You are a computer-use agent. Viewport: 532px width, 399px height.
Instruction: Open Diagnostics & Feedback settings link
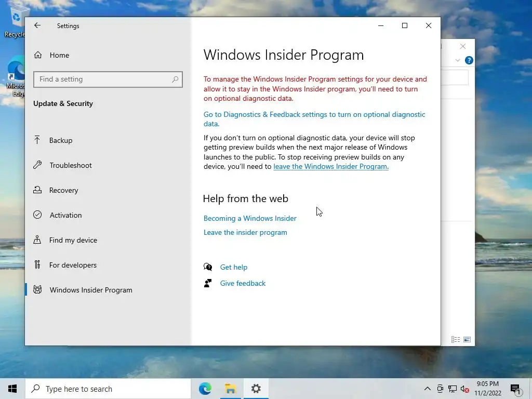pyautogui.click(x=314, y=119)
